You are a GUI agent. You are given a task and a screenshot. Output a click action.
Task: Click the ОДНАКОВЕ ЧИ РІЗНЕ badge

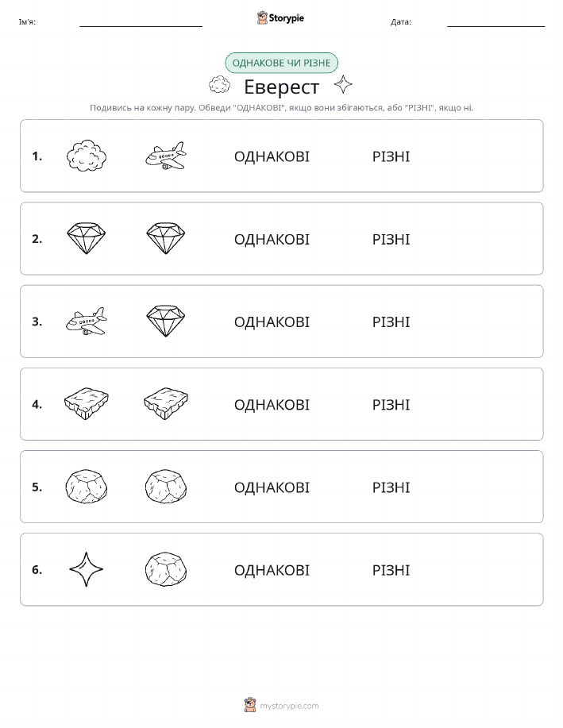coord(281,63)
